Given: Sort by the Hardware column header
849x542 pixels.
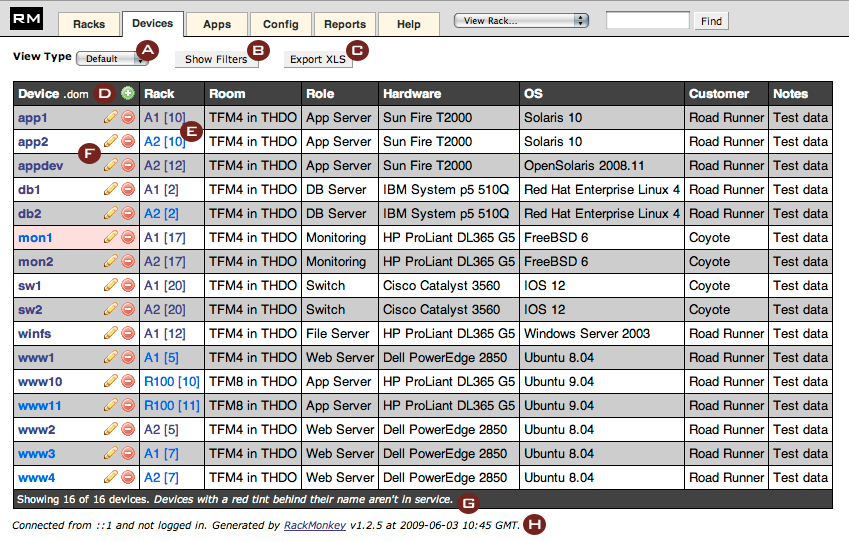Looking at the screenshot, I should coord(412,94).
